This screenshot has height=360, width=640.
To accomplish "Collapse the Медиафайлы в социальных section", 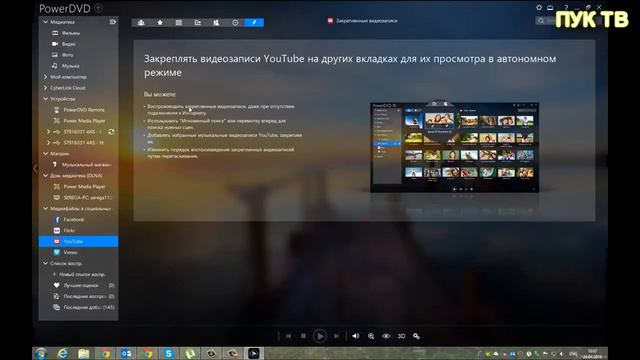I will pyautogui.click(x=45, y=209).
